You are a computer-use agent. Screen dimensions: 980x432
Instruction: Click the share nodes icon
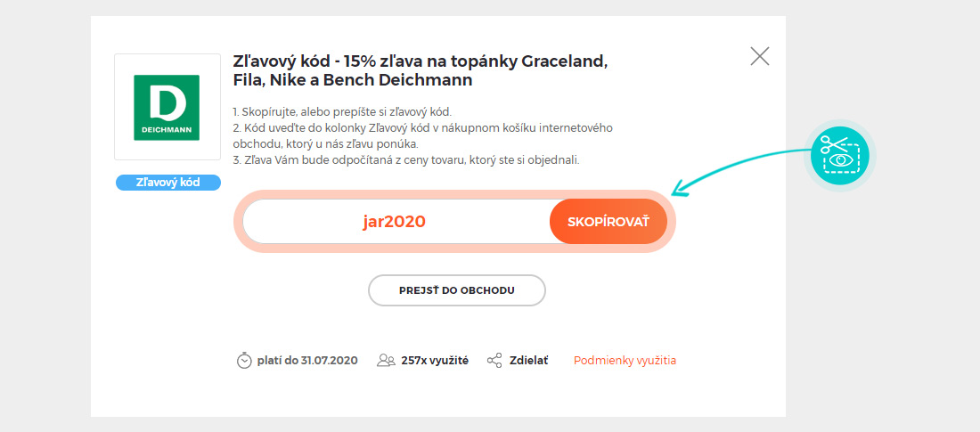click(x=494, y=361)
